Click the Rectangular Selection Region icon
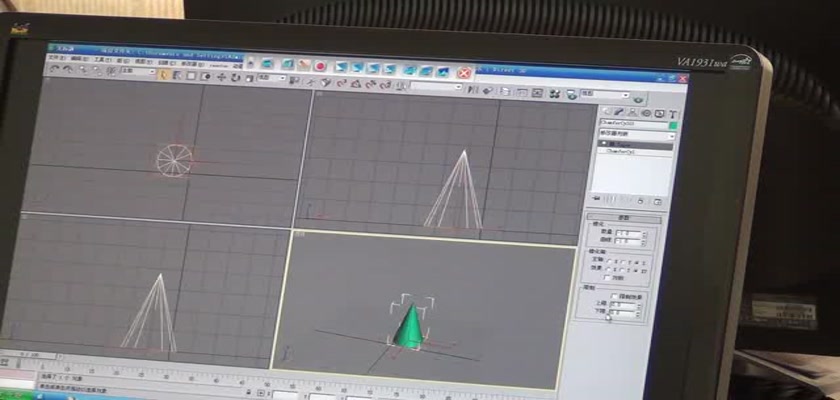Screen dimensions: 840x400 (191, 76)
